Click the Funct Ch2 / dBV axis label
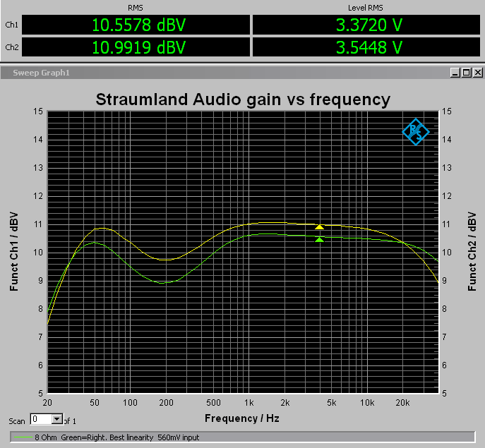 [x=472, y=251]
